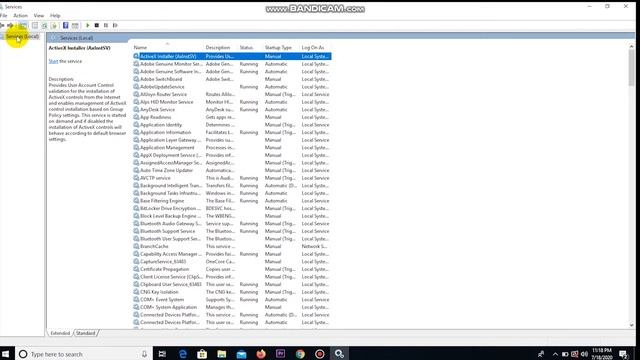Select the COM+ Event System row
The width and height of the screenshot is (640, 360).
point(232,300)
